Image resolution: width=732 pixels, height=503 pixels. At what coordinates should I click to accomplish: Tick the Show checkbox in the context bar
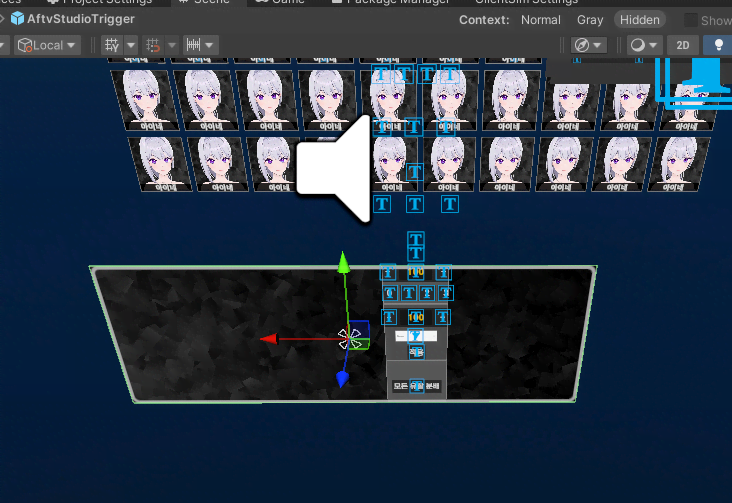point(690,20)
